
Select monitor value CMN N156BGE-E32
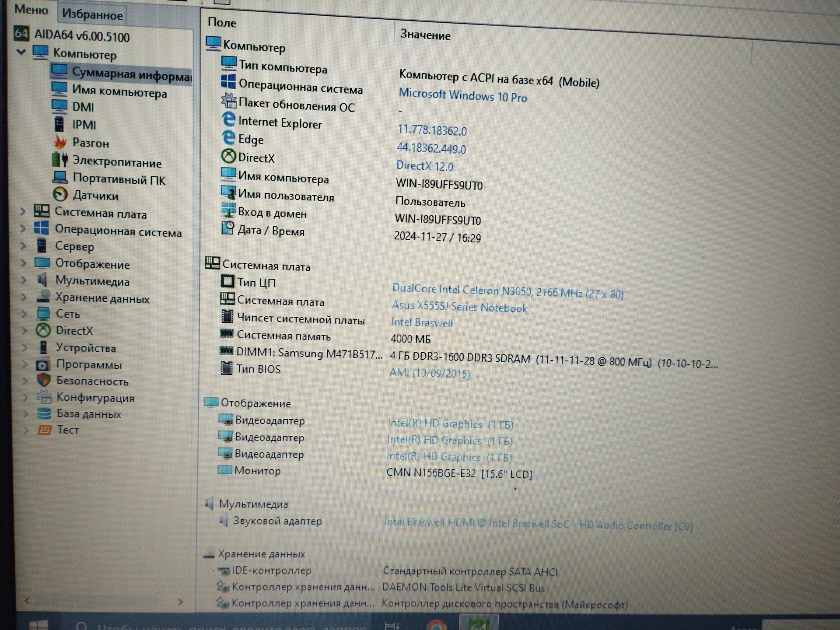459,473
